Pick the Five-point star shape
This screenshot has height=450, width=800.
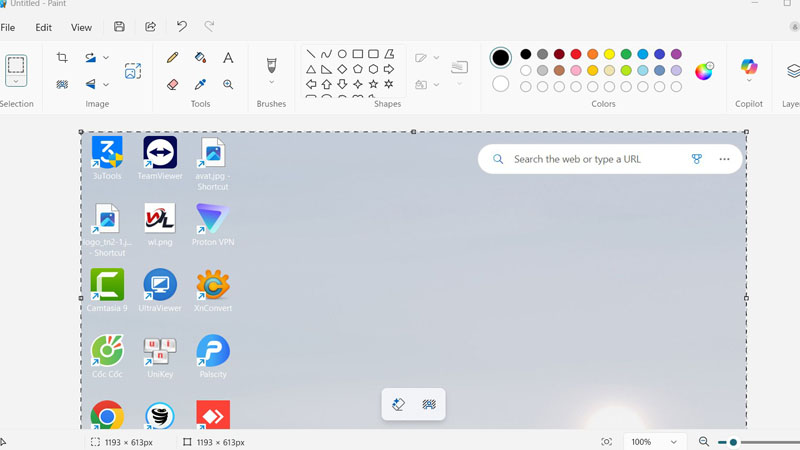tap(373, 84)
